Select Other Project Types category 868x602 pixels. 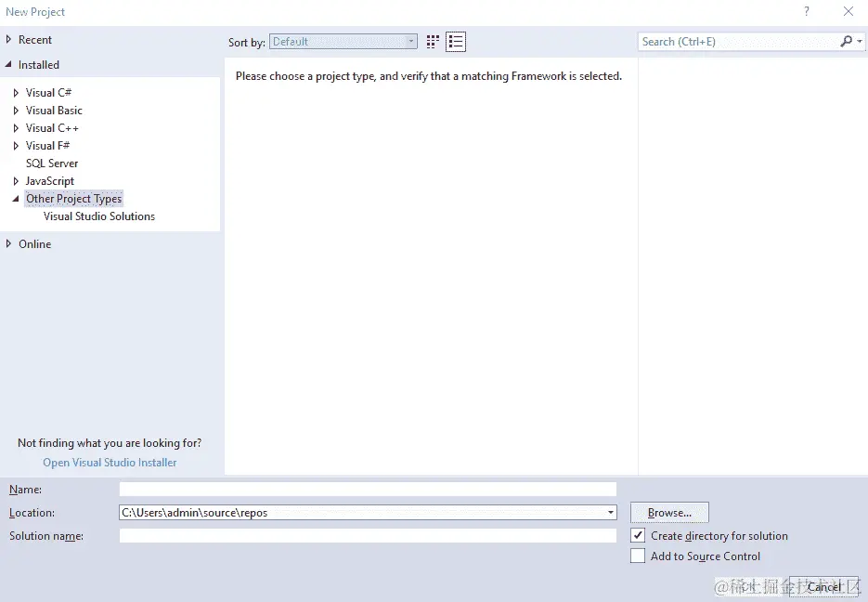[x=73, y=199]
